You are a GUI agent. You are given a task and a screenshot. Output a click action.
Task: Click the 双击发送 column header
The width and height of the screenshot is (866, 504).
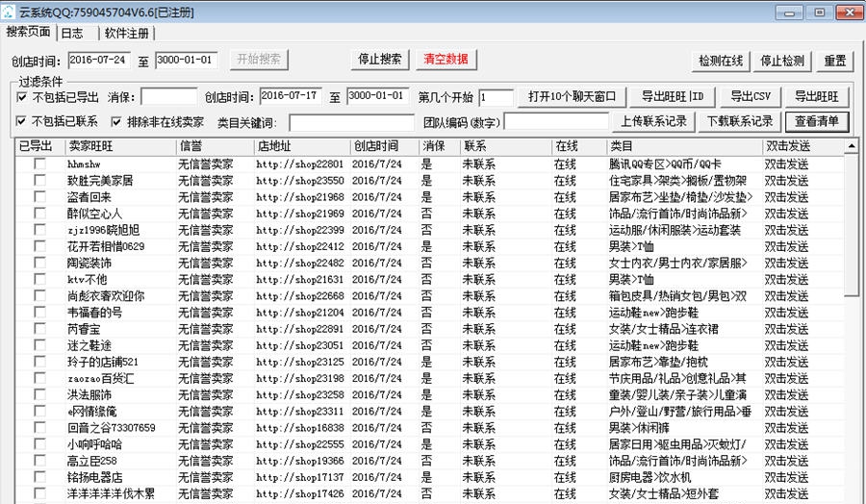click(802, 146)
